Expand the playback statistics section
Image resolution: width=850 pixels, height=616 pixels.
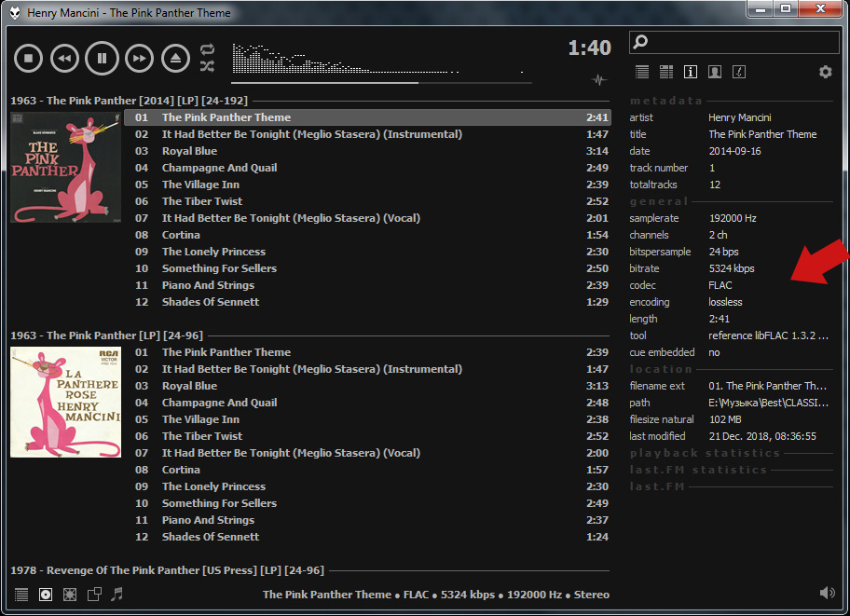pyautogui.click(x=705, y=453)
